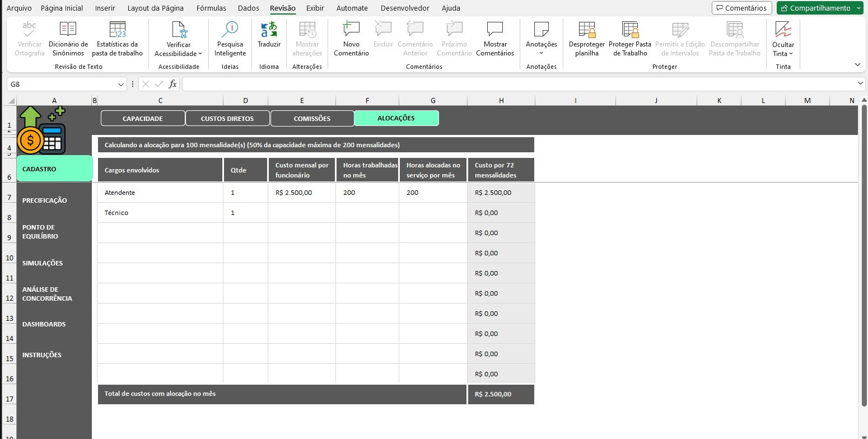Collapse the ribbon with the chevron
868x439 pixels.
[x=857, y=65]
